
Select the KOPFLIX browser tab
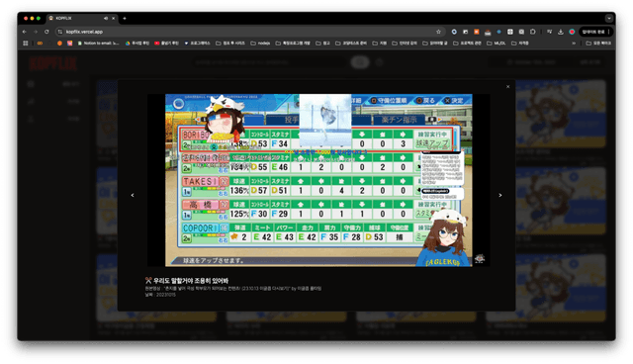(77, 18)
